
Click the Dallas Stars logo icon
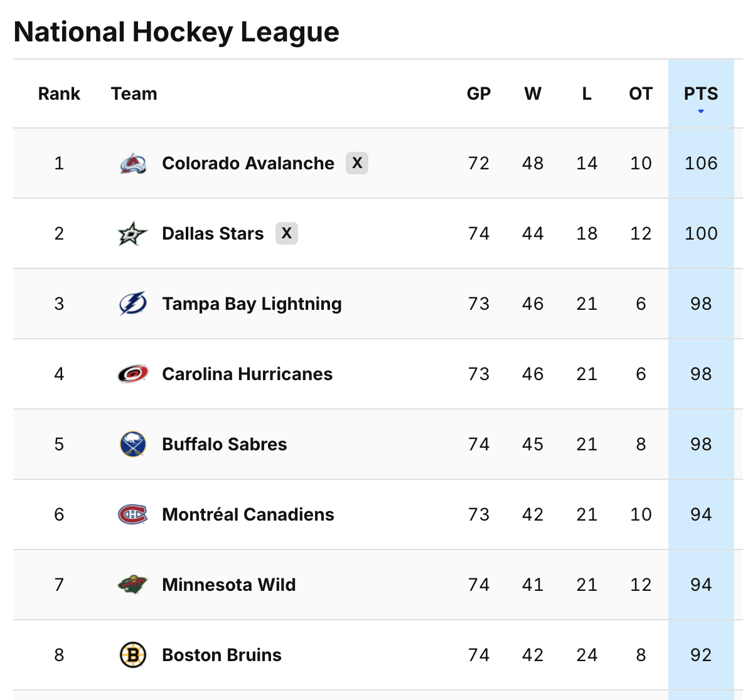pos(133,234)
